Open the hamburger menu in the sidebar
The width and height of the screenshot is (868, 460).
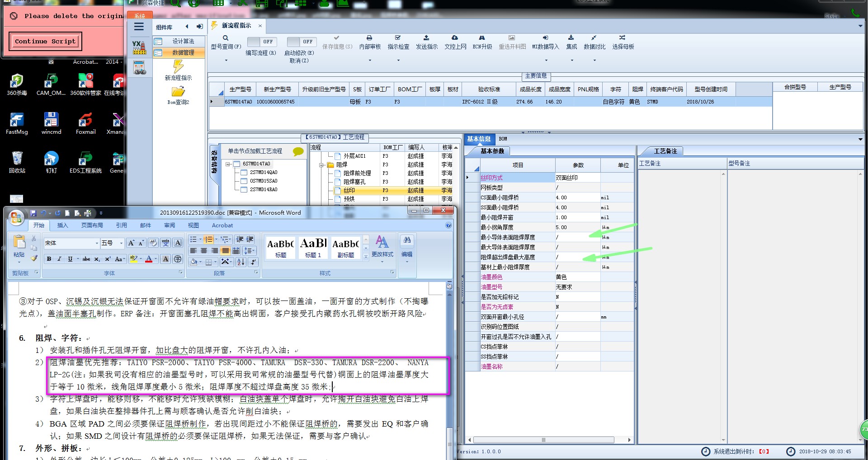139,27
